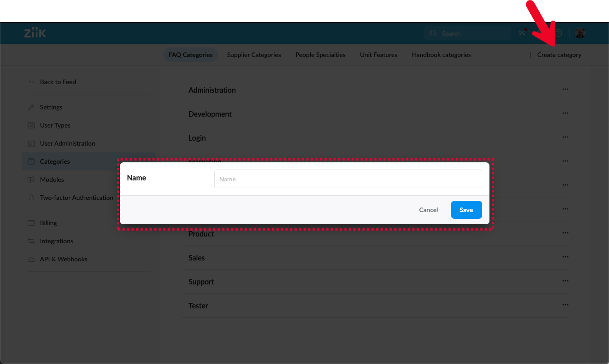
Task: Open the Product row options menu
Action: click(565, 233)
